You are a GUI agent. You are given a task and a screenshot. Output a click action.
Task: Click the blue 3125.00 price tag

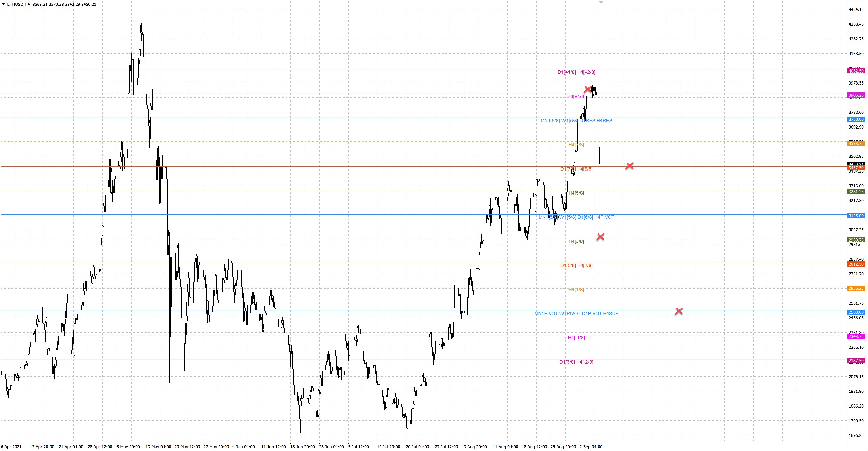(x=856, y=216)
